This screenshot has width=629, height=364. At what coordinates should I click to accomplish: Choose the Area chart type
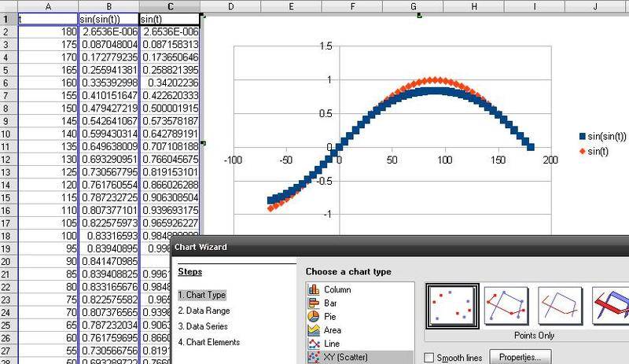coord(331,329)
